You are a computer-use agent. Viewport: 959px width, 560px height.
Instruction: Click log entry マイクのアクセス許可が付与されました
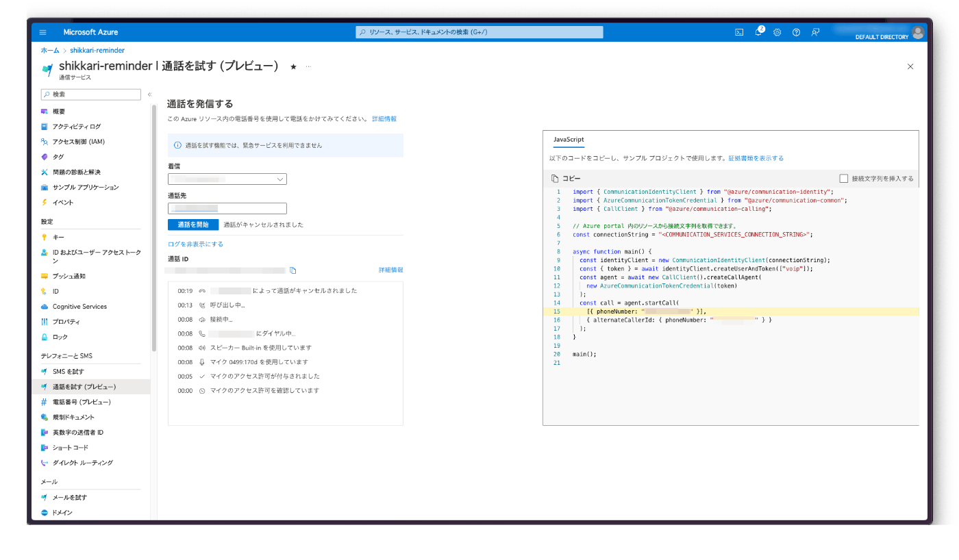[264, 377]
